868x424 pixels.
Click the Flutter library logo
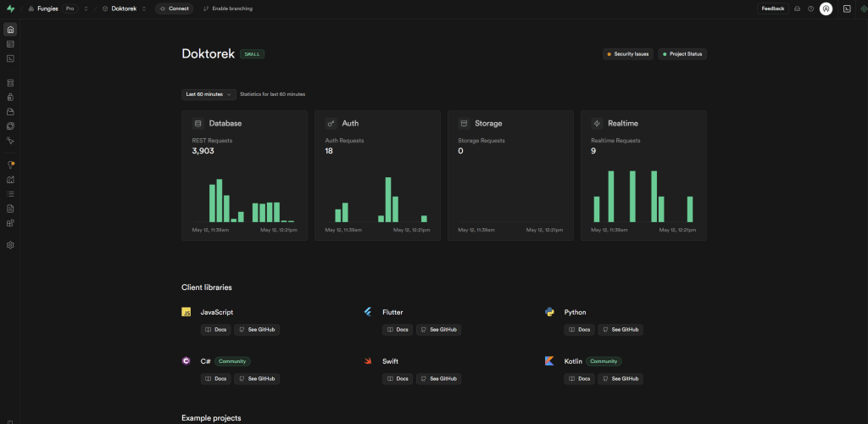368,312
